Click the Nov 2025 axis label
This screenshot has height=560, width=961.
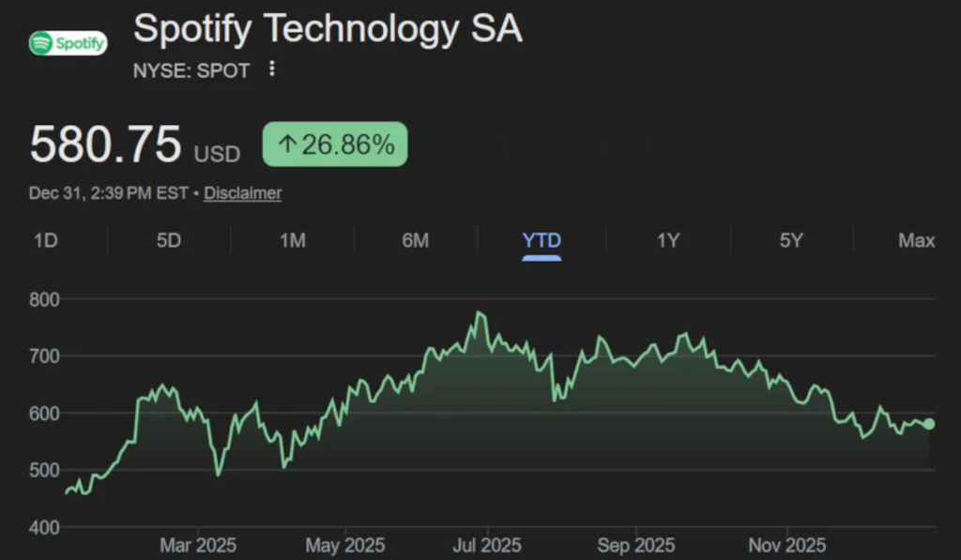tap(786, 545)
